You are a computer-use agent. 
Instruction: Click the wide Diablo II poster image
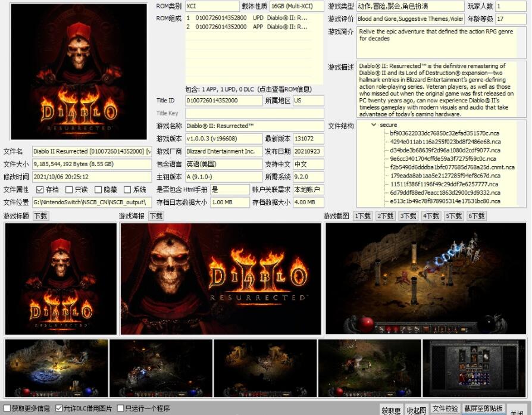coord(221,279)
